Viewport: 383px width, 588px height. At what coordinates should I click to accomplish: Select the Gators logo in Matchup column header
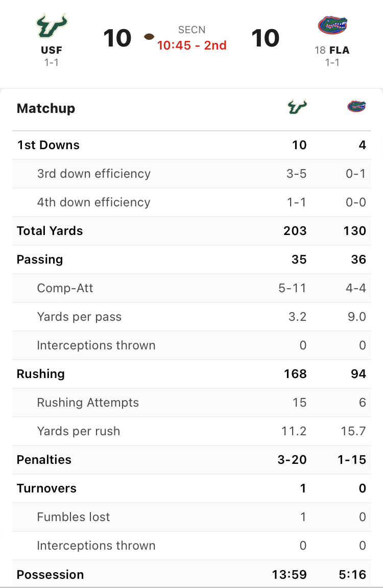tap(356, 107)
